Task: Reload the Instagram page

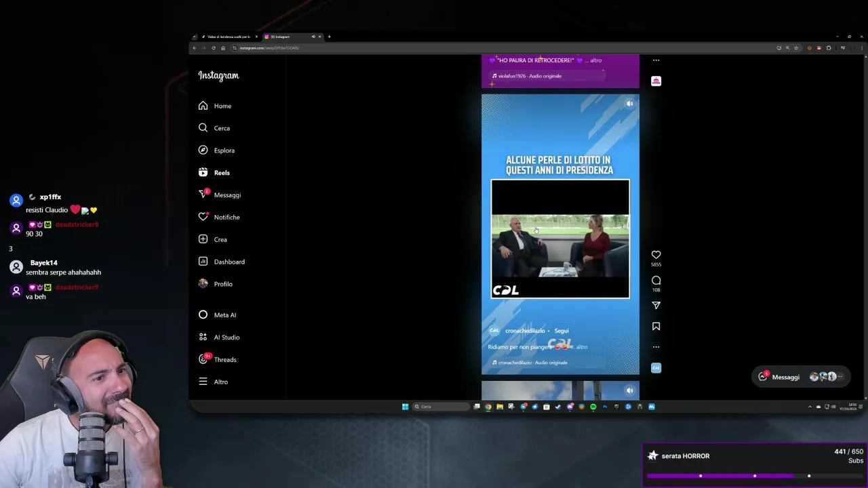Action: [214, 48]
